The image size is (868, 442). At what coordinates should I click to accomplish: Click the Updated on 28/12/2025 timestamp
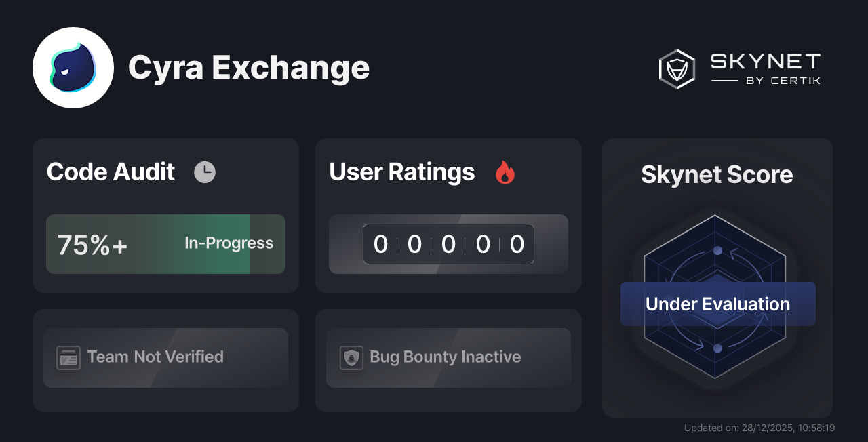point(759,428)
